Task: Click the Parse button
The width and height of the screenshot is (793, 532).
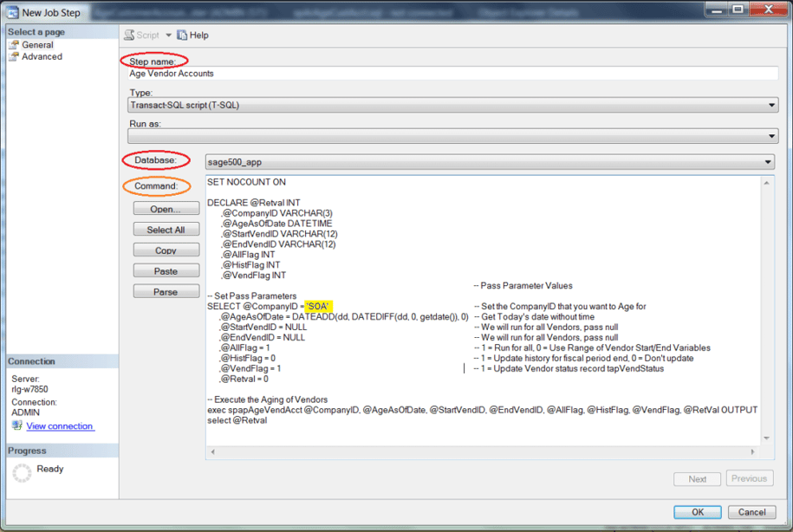Action: tap(166, 292)
